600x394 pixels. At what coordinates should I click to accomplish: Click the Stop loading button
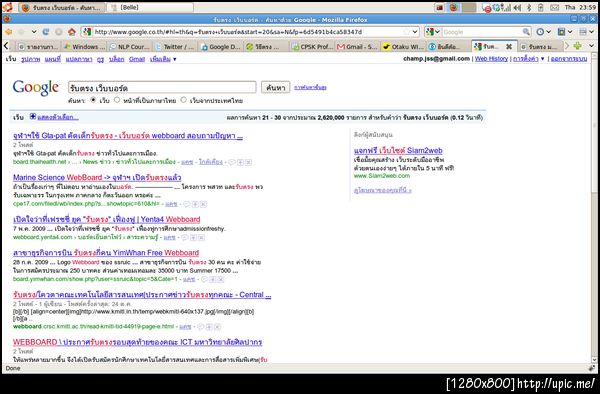[59, 32]
